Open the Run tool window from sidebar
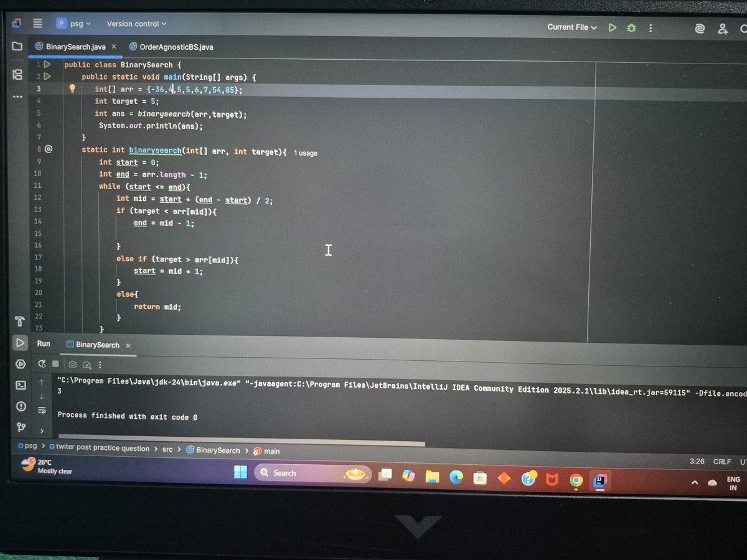The width and height of the screenshot is (747, 560). pyautogui.click(x=20, y=343)
